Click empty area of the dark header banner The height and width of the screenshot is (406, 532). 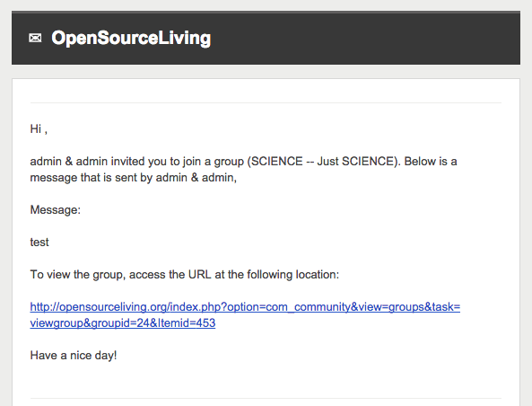point(366,38)
